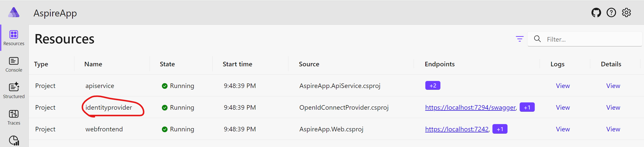Select the Structured logs icon
This screenshot has width=644, height=147.
(x=13, y=87)
